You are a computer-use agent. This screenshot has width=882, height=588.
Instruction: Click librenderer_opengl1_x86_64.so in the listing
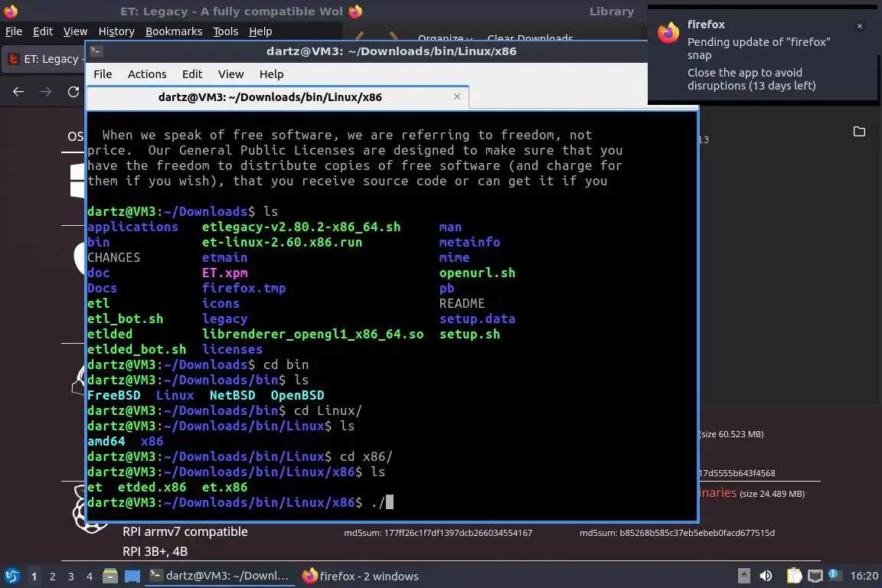click(312, 334)
